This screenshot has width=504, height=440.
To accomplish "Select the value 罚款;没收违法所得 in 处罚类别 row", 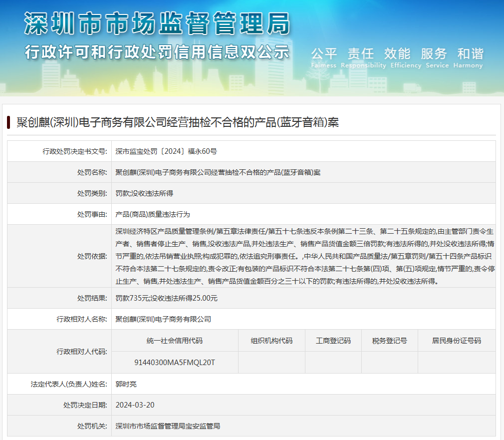I will (x=144, y=193).
